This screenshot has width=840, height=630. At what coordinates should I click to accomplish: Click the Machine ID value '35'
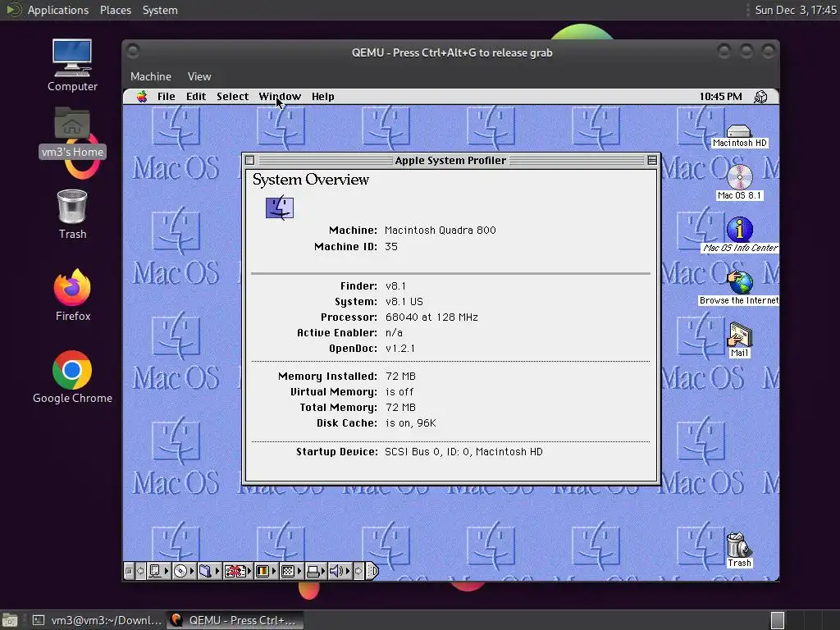pyautogui.click(x=391, y=246)
